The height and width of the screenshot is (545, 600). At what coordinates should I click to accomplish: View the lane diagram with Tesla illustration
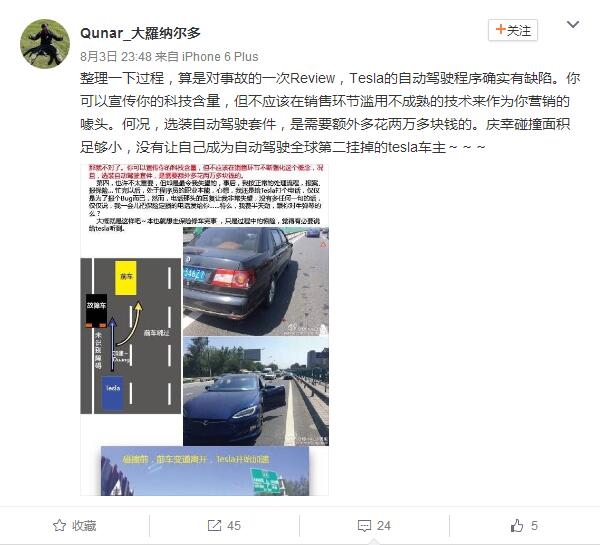click(130, 336)
